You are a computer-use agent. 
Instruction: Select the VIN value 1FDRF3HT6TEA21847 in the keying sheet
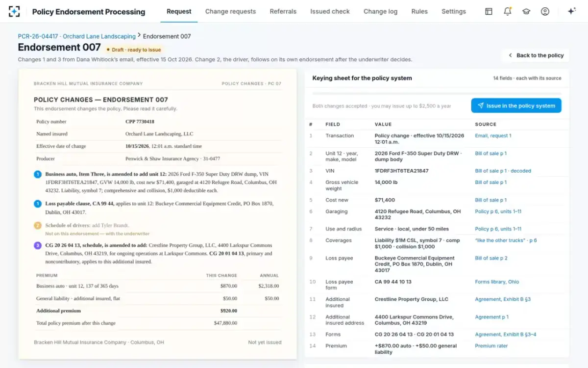401,171
